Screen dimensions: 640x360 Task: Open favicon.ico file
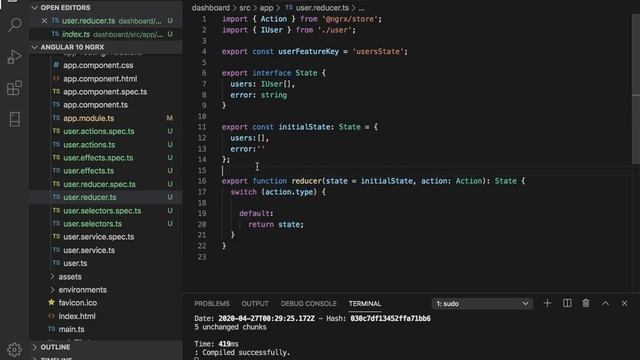coord(78,302)
